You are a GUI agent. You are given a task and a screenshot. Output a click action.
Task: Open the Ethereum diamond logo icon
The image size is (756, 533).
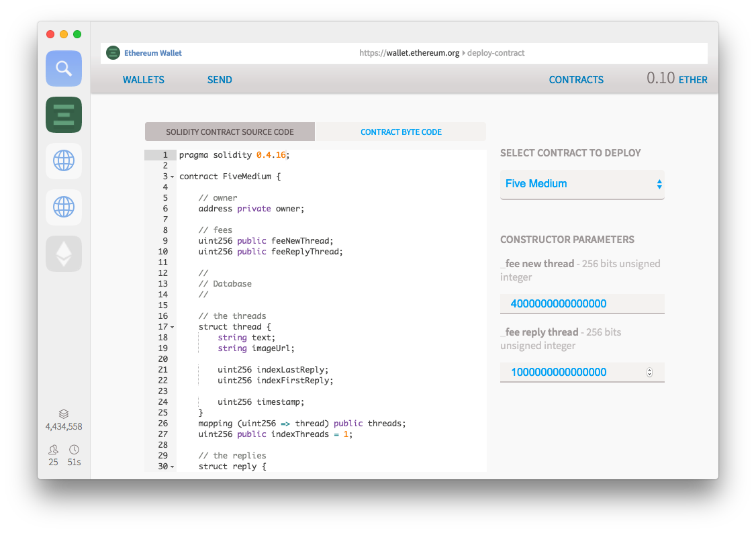pyautogui.click(x=64, y=254)
